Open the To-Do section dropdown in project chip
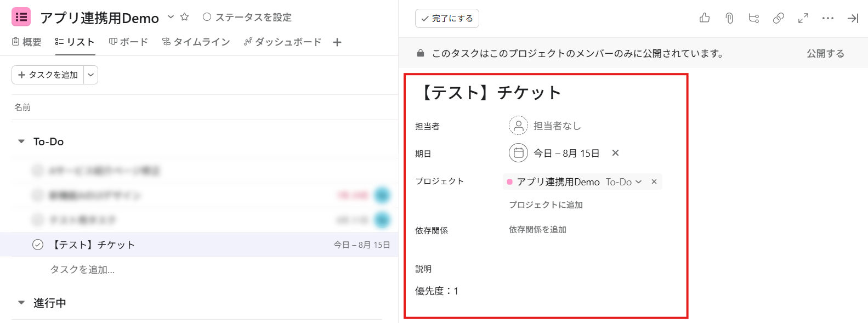This screenshot has width=868, height=323. [623, 182]
